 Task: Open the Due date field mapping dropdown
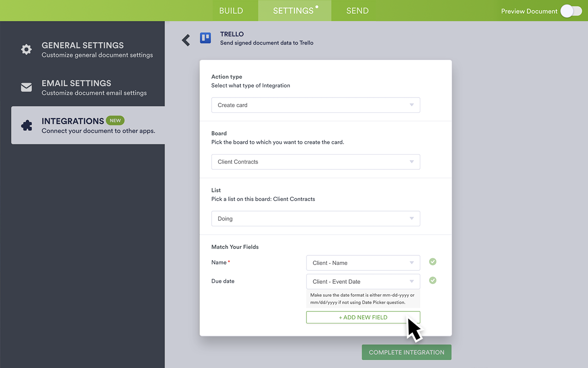363,281
